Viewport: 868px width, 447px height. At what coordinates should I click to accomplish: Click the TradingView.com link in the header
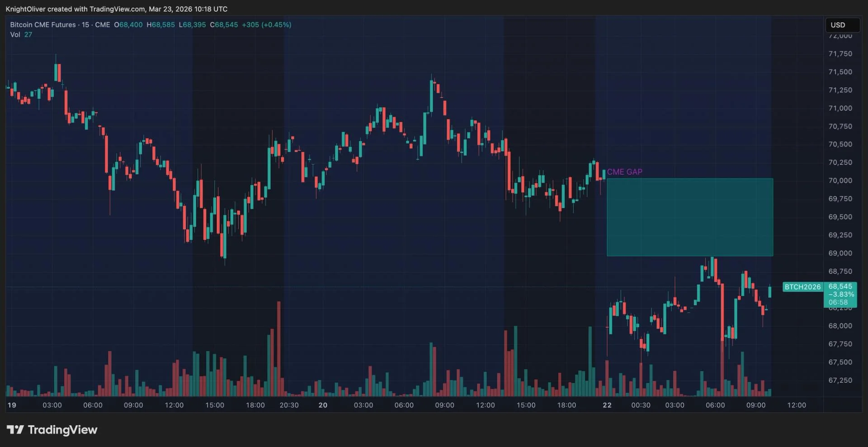point(118,9)
